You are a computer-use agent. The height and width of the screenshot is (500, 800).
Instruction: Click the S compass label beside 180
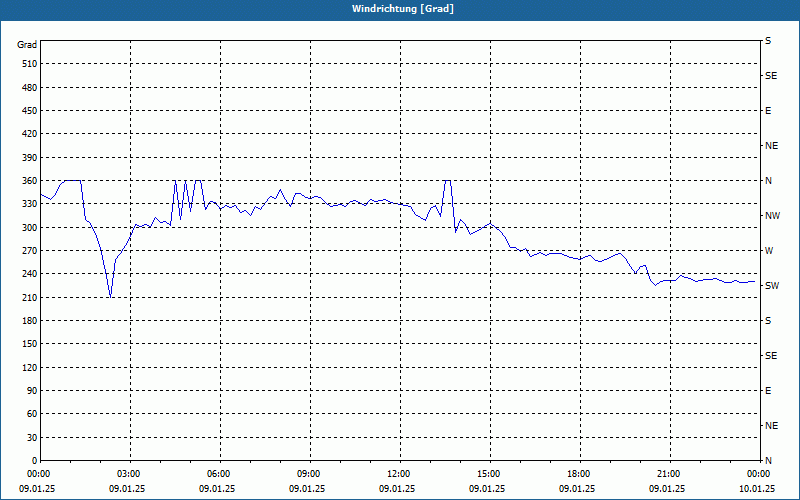pos(768,321)
